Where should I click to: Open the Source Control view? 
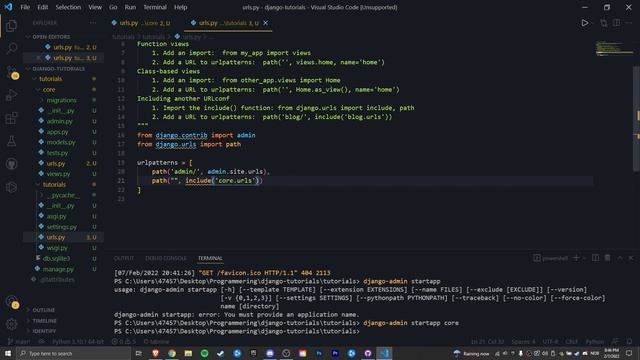(x=12, y=72)
